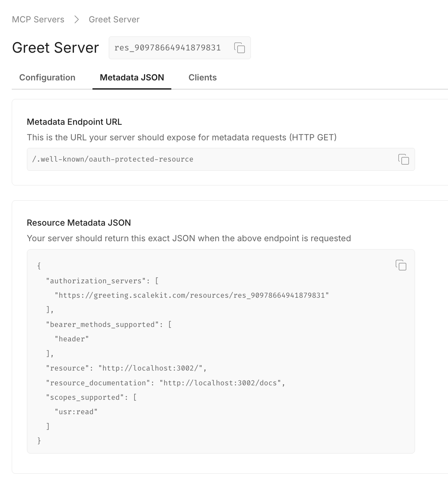Click Greet Server in the breadcrumb

114,19
